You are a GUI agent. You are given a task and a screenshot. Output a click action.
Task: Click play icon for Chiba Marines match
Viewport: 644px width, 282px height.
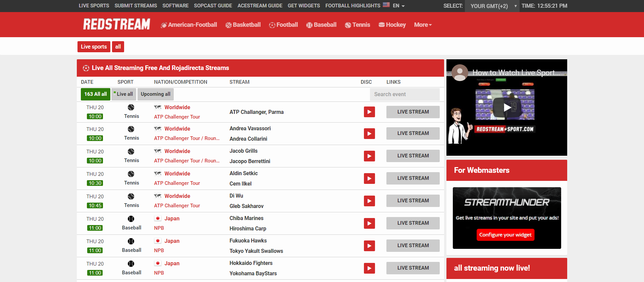tap(369, 223)
